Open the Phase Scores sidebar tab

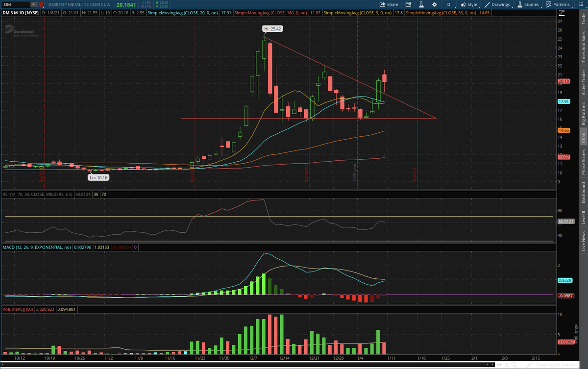click(x=583, y=162)
